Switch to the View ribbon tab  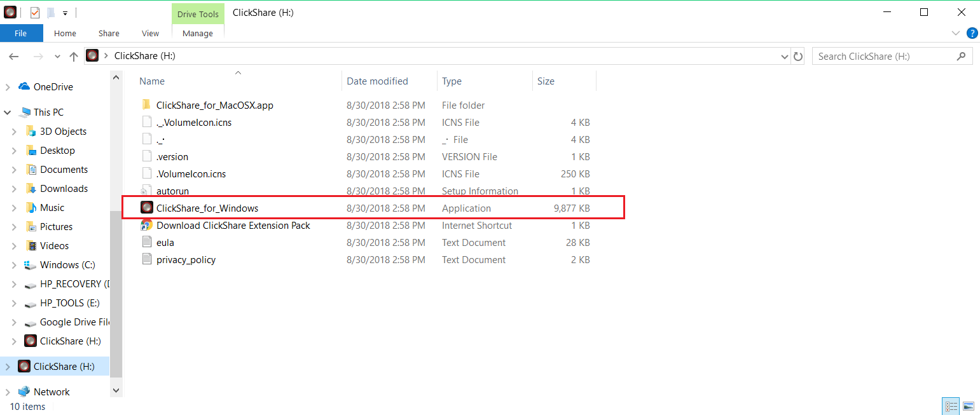150,33
